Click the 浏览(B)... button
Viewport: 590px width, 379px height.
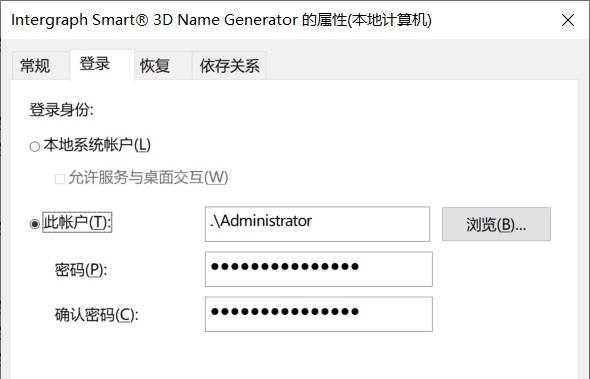[496, 224]
